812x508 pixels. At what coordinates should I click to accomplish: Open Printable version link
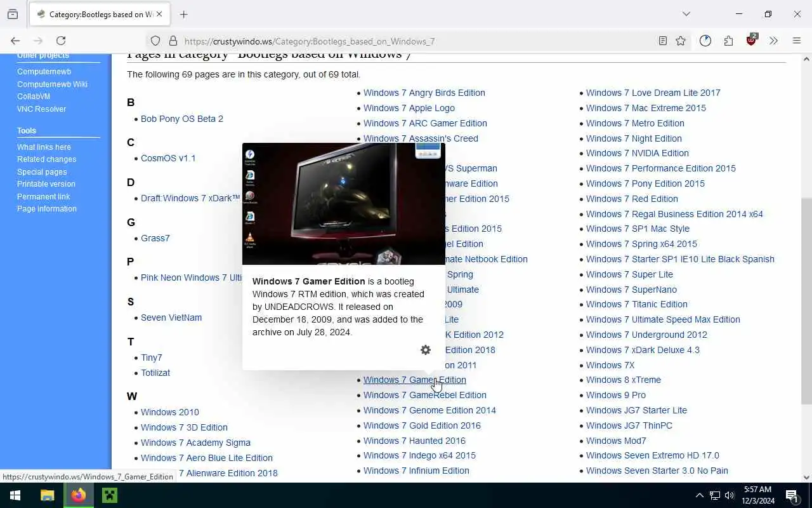pyautogui.click(x=46, y=184)
